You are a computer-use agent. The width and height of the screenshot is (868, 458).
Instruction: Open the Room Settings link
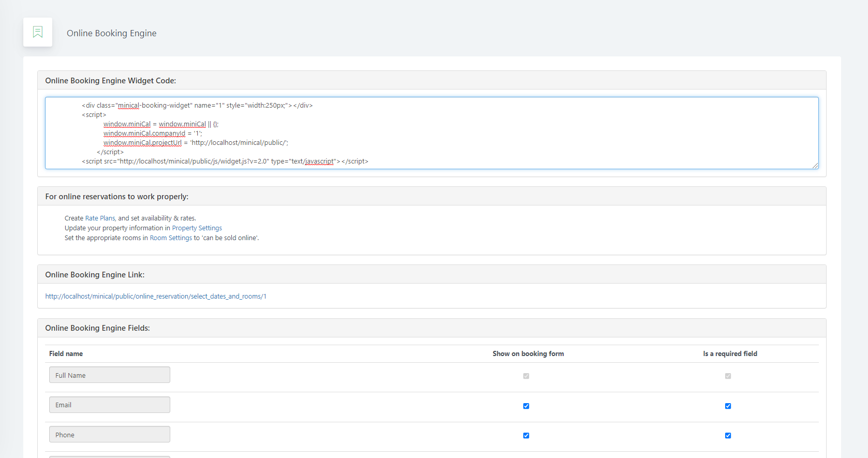[x=171, y=238]
